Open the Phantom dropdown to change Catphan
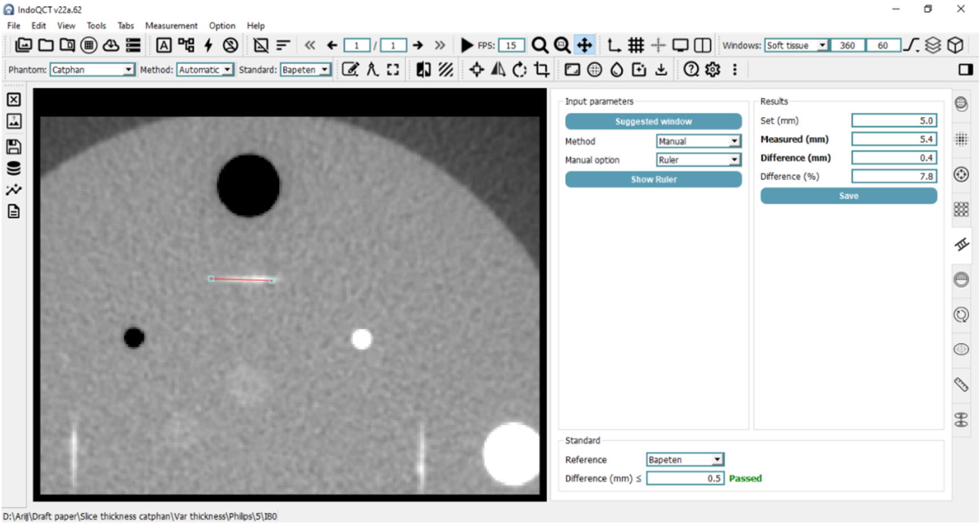This screenshot has width=980, height=524. 129,69
